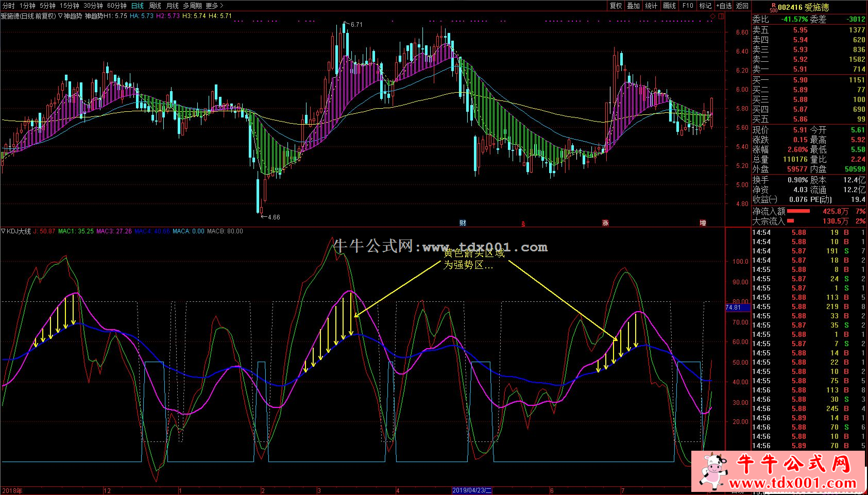Open the 多周期 multi-period view
868x495 pixels.
pyautogui.click(x=192, y=6)
